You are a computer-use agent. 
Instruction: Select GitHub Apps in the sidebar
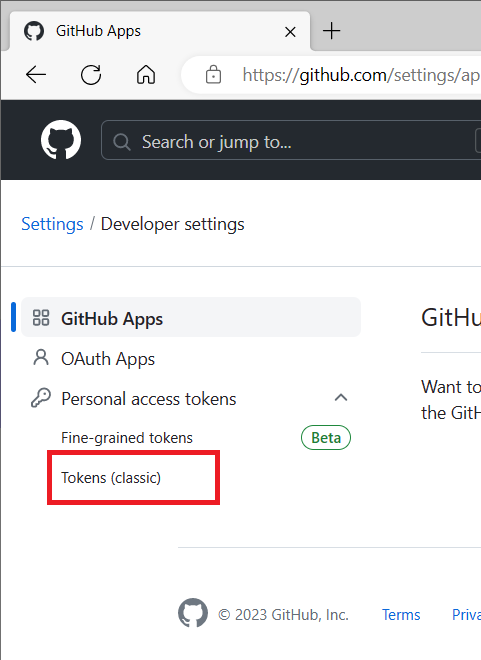pos(191,317)
